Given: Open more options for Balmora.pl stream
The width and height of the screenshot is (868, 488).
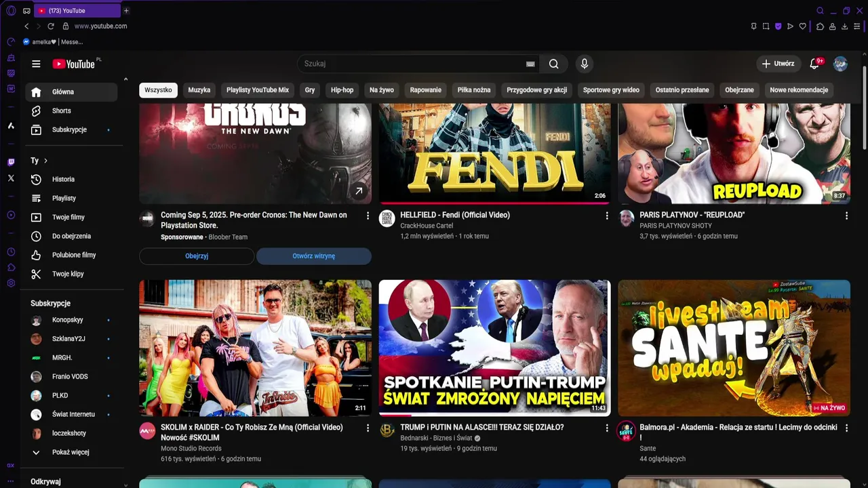Looking at the screenshot, I should [x=846, y=428].
